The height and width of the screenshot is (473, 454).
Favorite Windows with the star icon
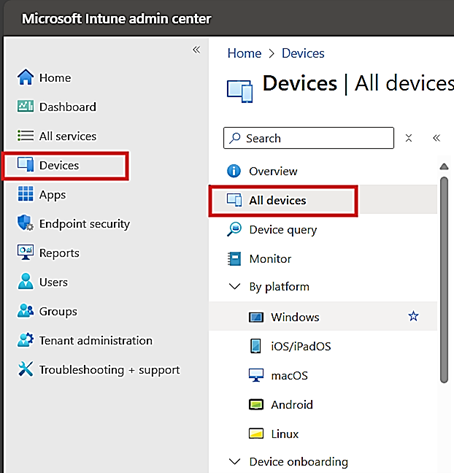tap(413, 316)
